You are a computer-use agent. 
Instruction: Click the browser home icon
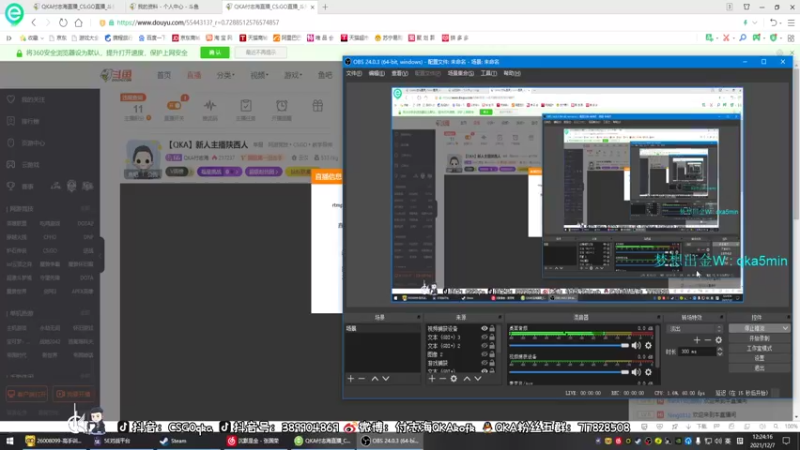79,22
